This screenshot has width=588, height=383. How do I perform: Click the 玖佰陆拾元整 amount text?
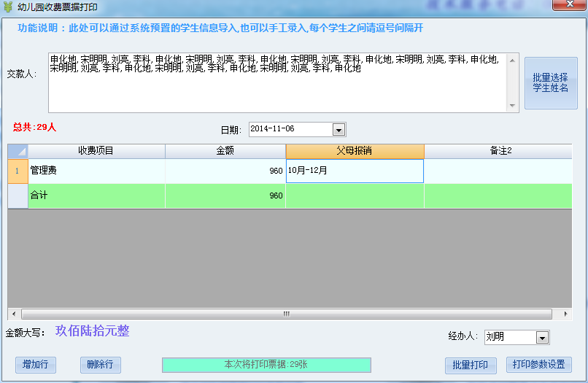pos(92,331)
